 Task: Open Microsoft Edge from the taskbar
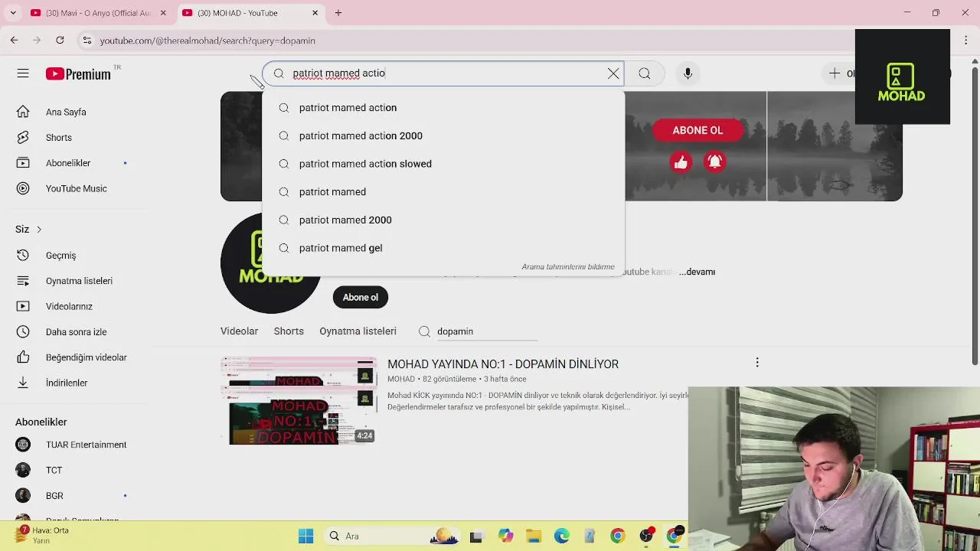coord(561,536)
